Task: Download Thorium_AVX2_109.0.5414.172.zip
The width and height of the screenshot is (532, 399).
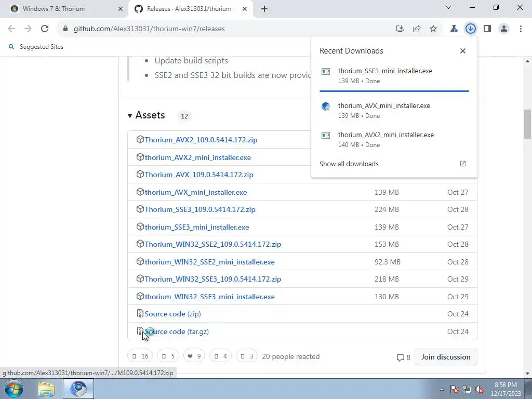Action: [x=201, y=140]
